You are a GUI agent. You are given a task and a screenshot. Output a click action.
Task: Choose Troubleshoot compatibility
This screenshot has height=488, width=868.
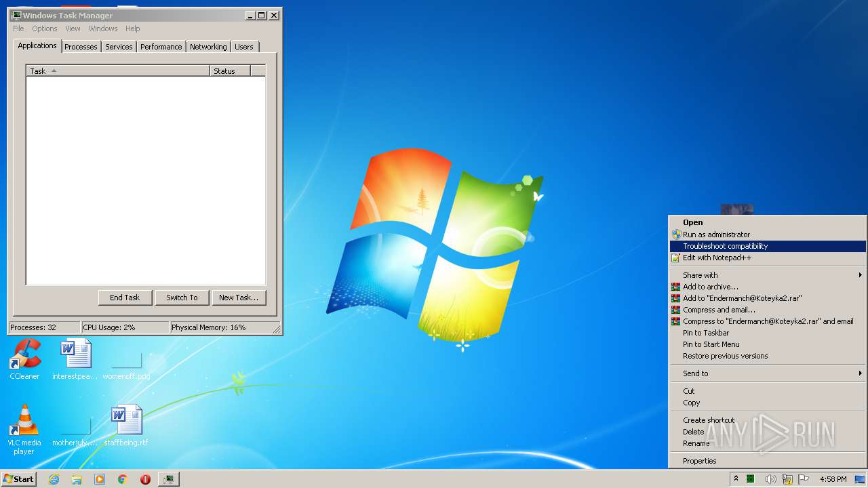[768, 246]
